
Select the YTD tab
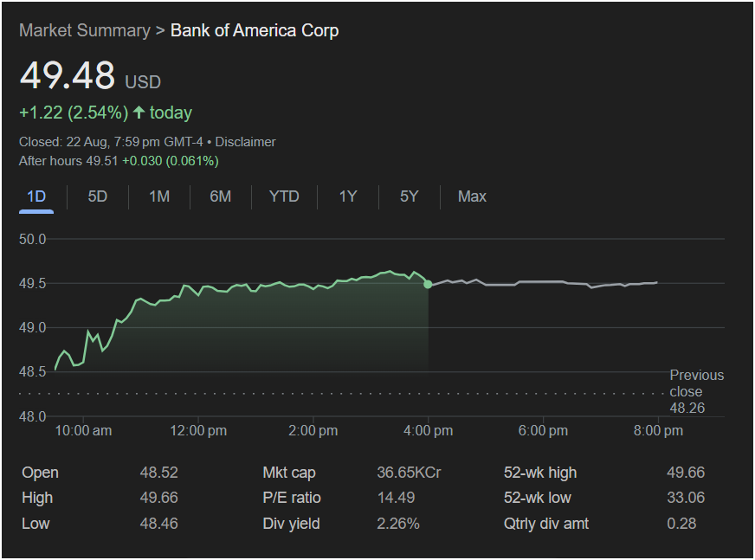(x=284, y=196)
